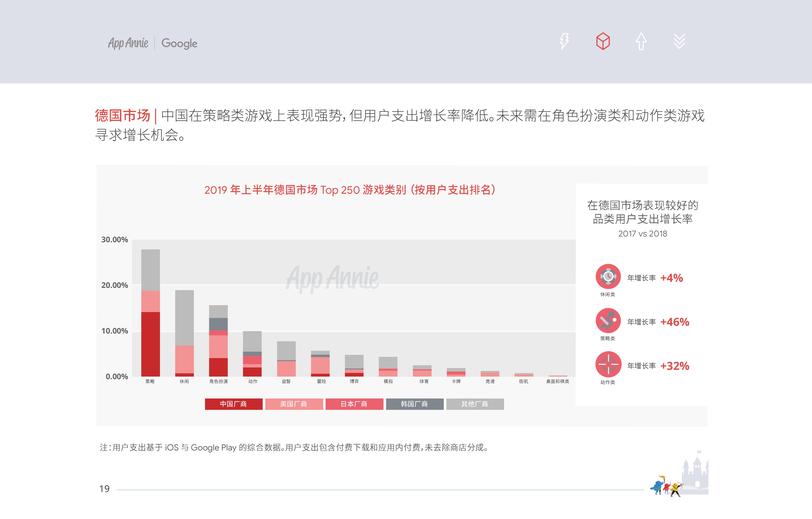Click the up arrow icon in header
Screen dimensions: 812x519
click(641, 41)
